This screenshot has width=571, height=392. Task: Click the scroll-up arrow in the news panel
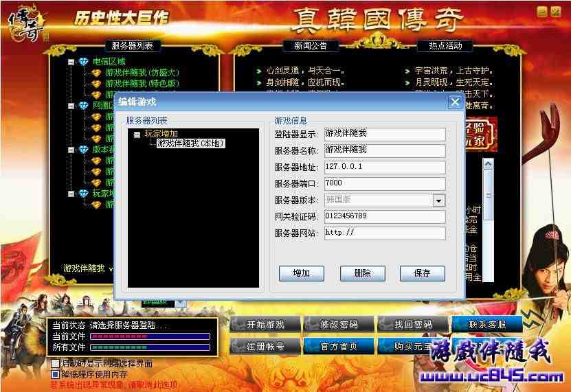coord(487,164)
